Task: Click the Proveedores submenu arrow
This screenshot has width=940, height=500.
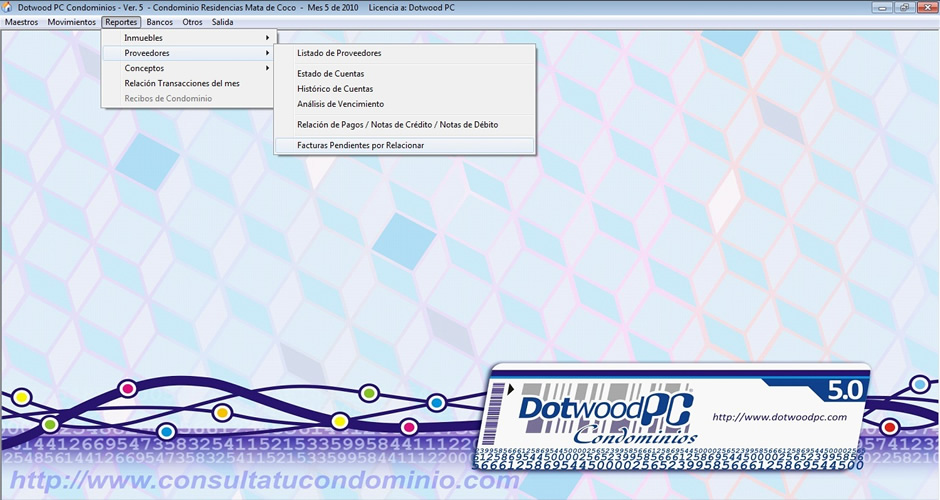Action: [x=267, y=53]
